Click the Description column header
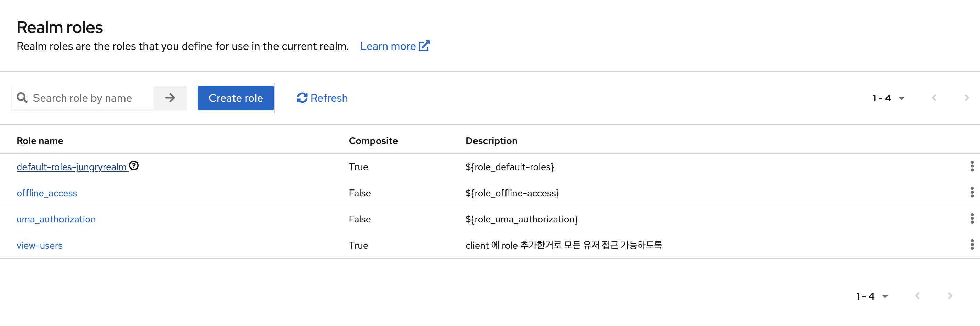 [x=491, y=141]
